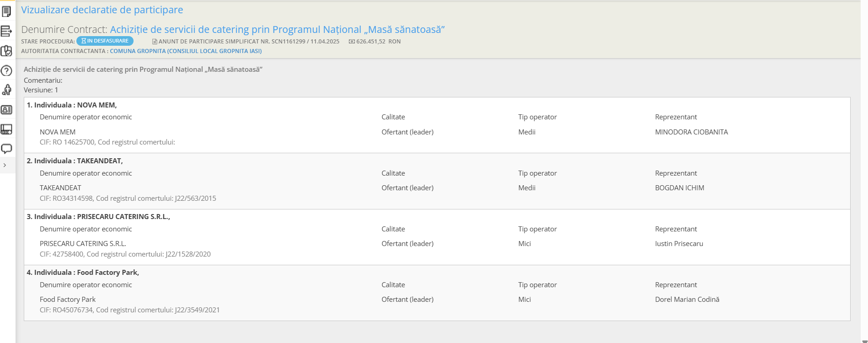Select the TAKEANDEAT individual bidder heading
The image size is (868, 343).
click(75, 161)
